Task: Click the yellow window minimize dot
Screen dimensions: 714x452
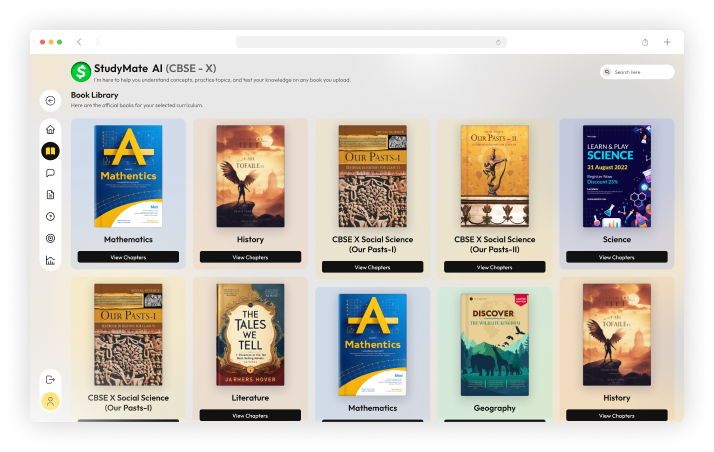Action: (51, 42)
